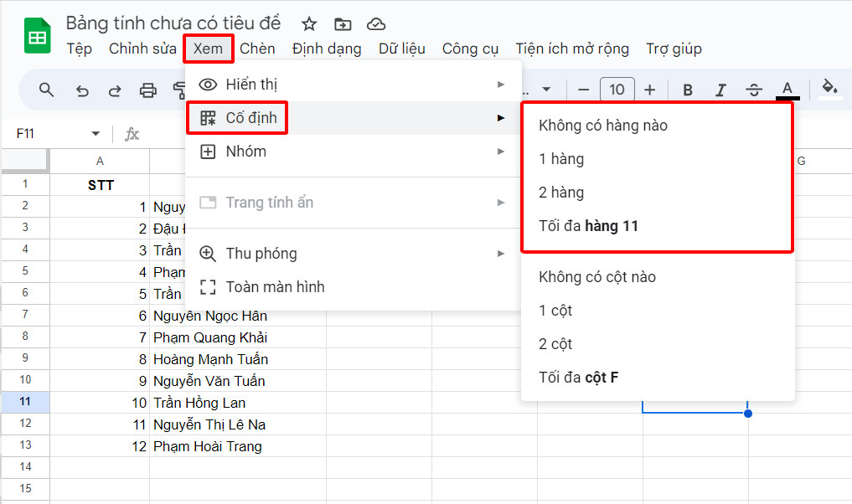The image size is (852, 504).
Task: Check the cloud save status
Action: pos(377,23)
